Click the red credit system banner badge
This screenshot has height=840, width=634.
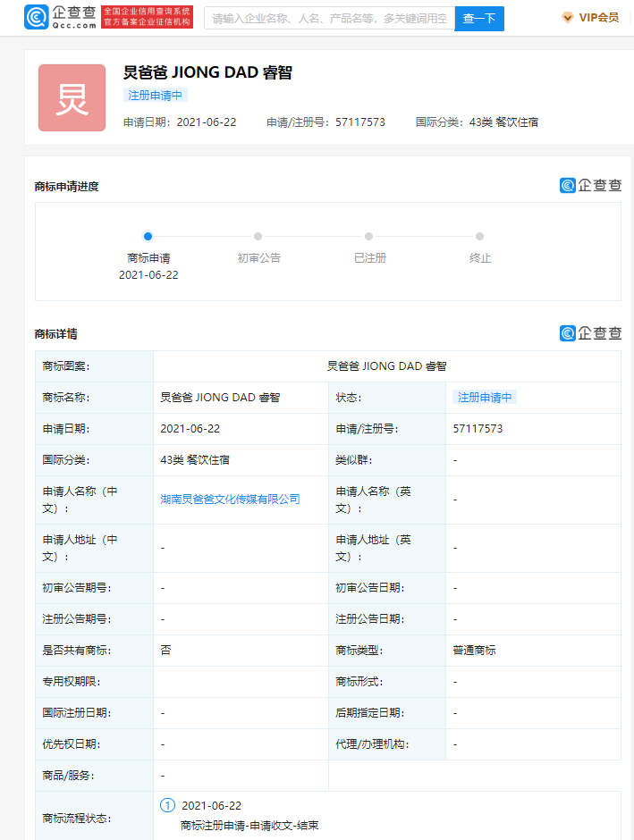(x=147, y=17)
